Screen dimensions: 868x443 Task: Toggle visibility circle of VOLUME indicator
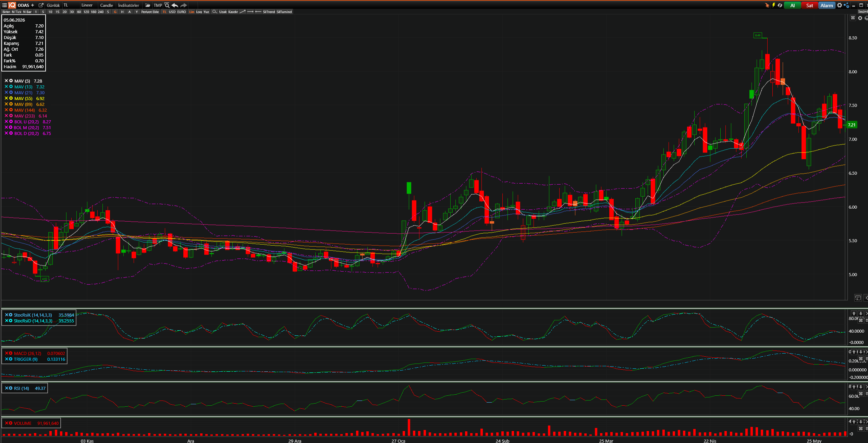point(11,423)
